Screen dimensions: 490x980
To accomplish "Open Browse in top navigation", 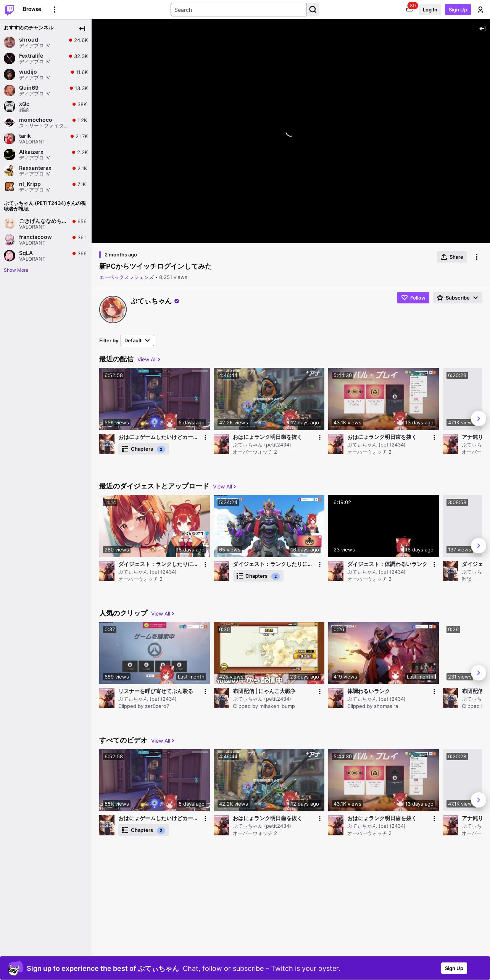I will [x=32, y=9].
